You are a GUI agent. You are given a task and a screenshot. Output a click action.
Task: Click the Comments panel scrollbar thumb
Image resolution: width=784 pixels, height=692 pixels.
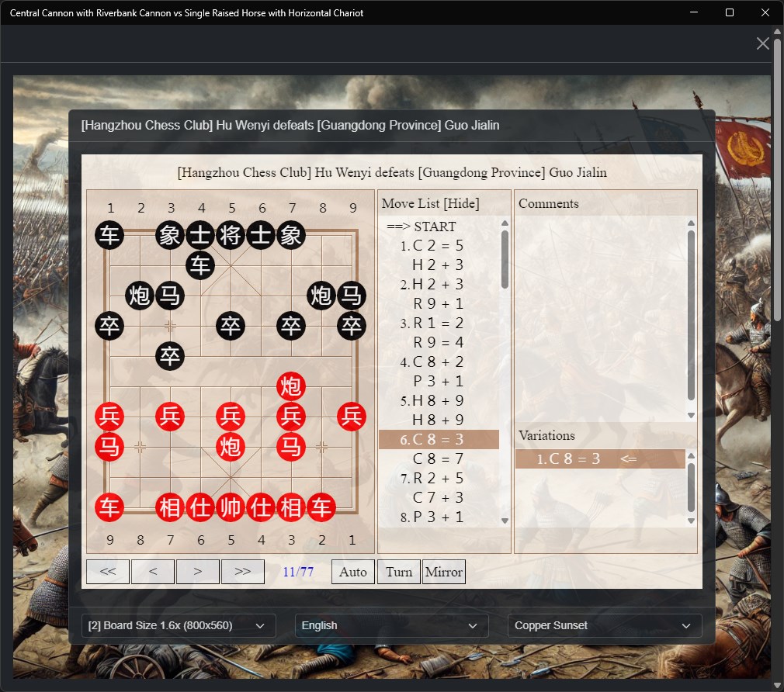point(691,315)
